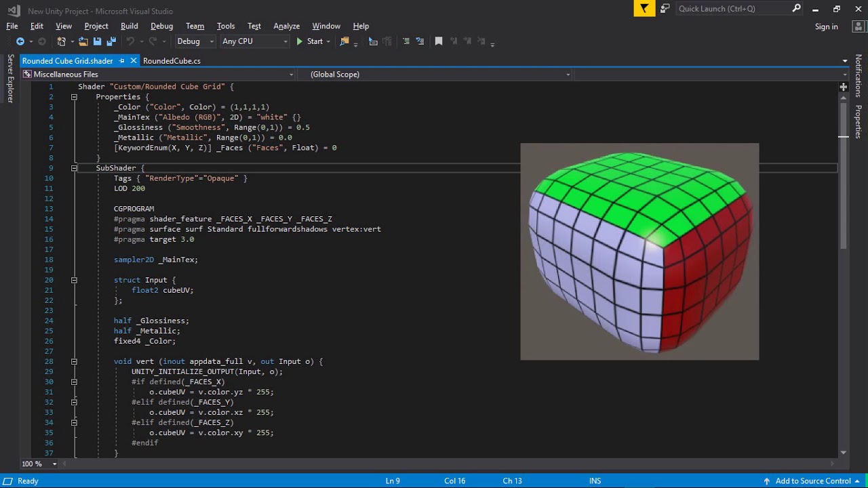
Task: Open the Miscellaneous Files dropdown
Action: coord(159,75)
